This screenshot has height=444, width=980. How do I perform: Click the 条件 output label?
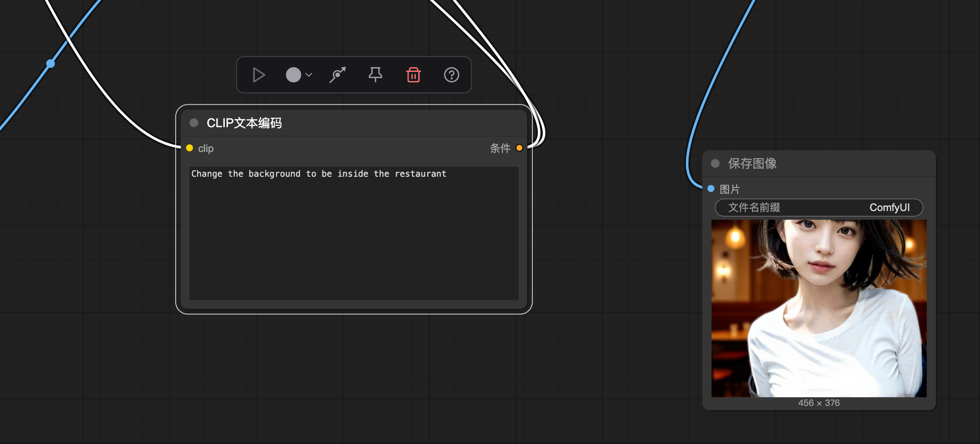(500, 148)
